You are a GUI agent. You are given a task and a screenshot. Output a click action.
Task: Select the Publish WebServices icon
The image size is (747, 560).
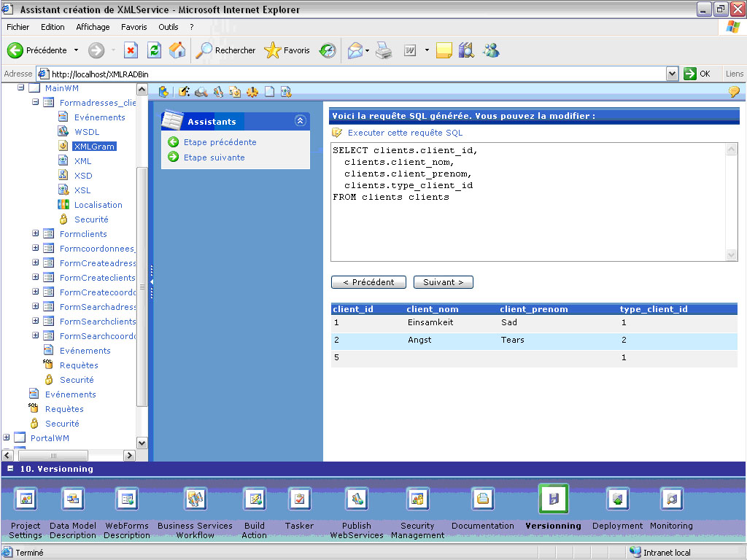[x=356, y=499]
